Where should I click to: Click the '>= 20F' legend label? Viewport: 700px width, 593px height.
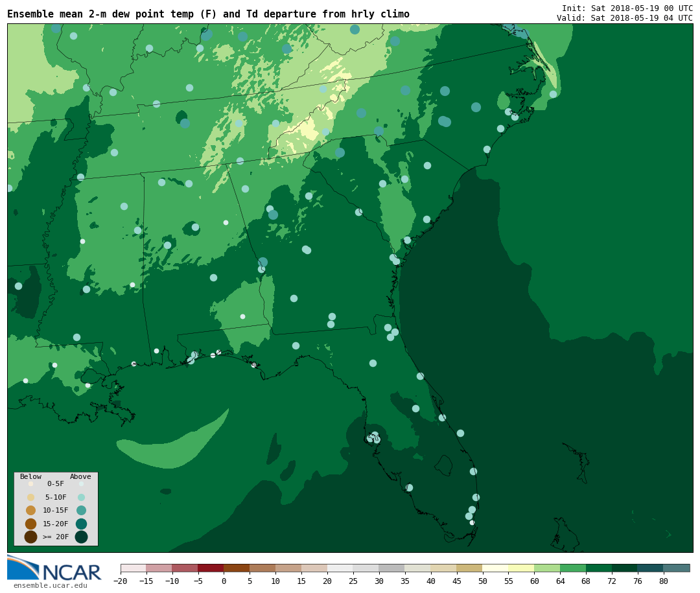(56, 537)
